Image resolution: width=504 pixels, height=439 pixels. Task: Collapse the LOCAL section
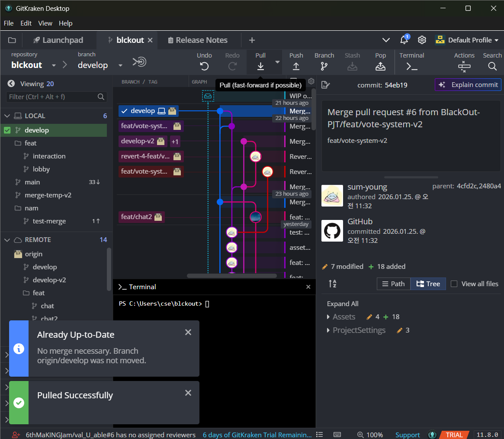click(x=7, y=116)
